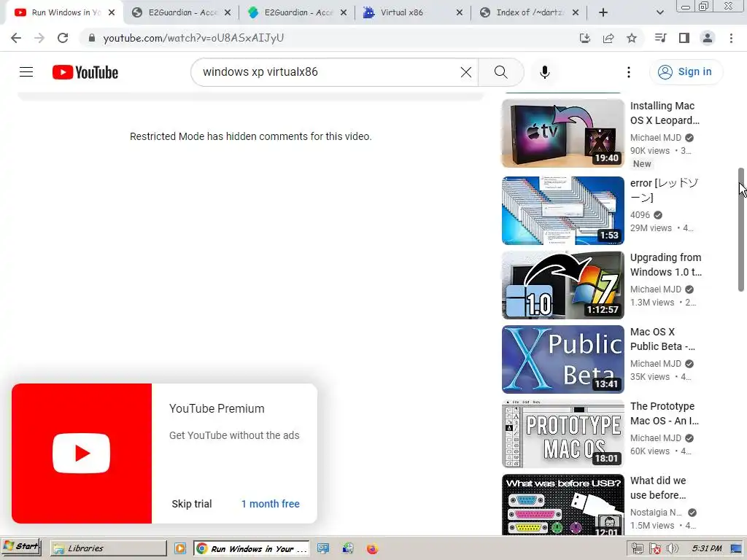Open The Prototype Mac OS thumbnail

pyautogui.click(x=562, y=434)
